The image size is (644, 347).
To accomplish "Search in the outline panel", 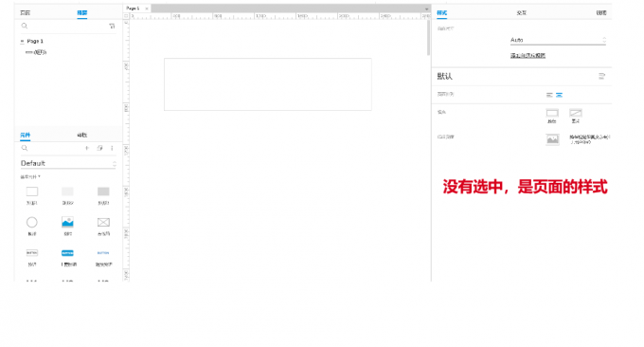I will [25, 26].
